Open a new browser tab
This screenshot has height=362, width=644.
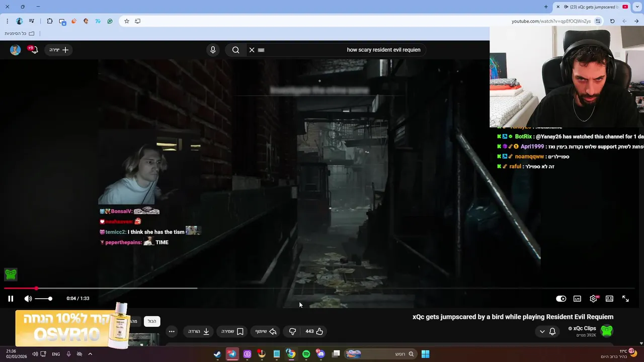pyautogui.click(x=546, y=7)
